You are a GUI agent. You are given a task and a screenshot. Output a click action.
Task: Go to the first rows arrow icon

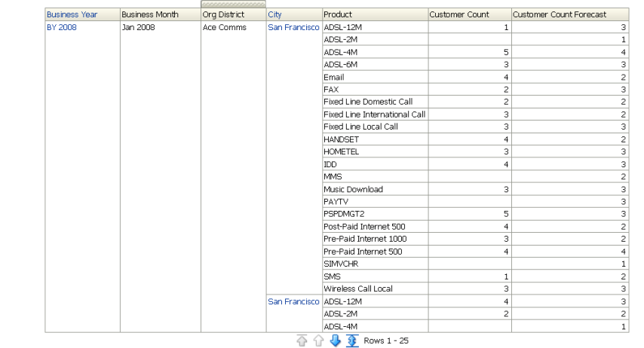point(302,341)
